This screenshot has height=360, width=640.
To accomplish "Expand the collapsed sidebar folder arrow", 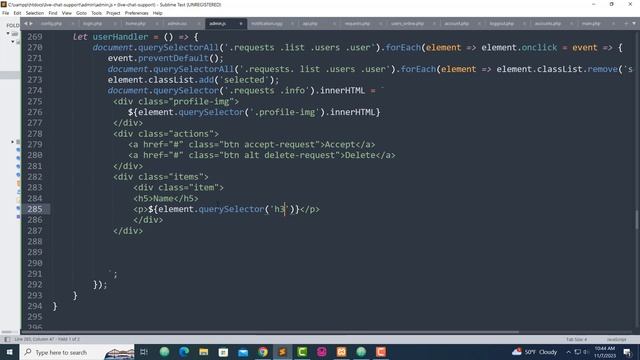I will (x=12, y=142).
